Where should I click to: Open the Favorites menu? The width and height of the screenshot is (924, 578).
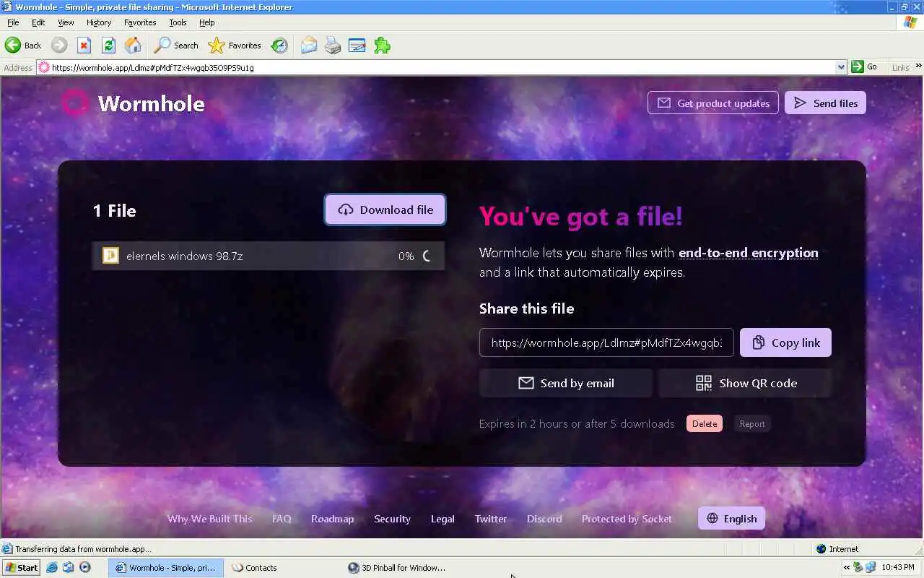(140, 22)
